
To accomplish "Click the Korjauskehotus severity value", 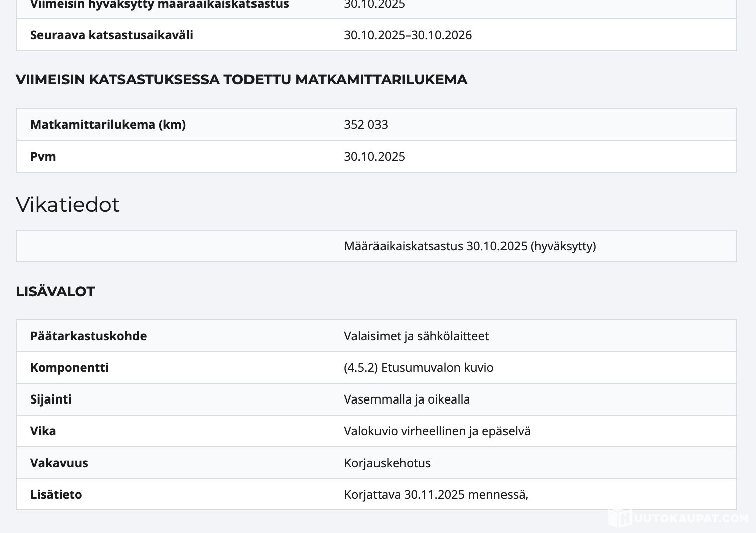I will pyautogui.click(x=387, y=463).
